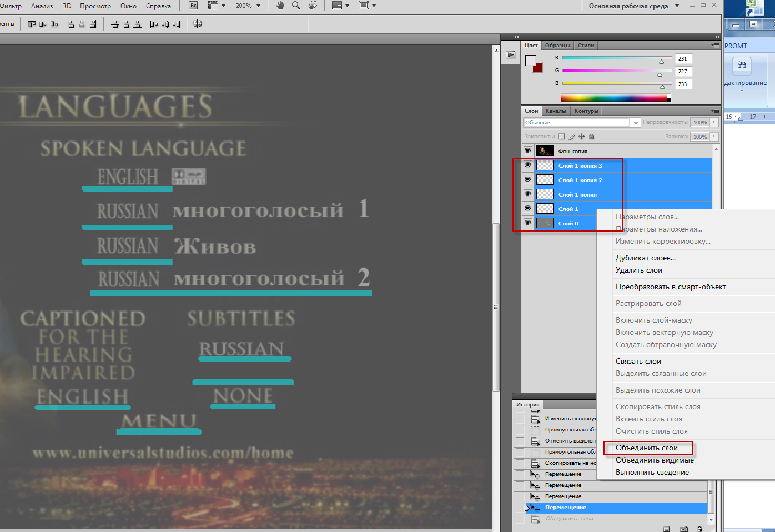Open the view extras dropdown
Image resolution: width=775 pixels, height=532 pixels.
coord(217,6)
